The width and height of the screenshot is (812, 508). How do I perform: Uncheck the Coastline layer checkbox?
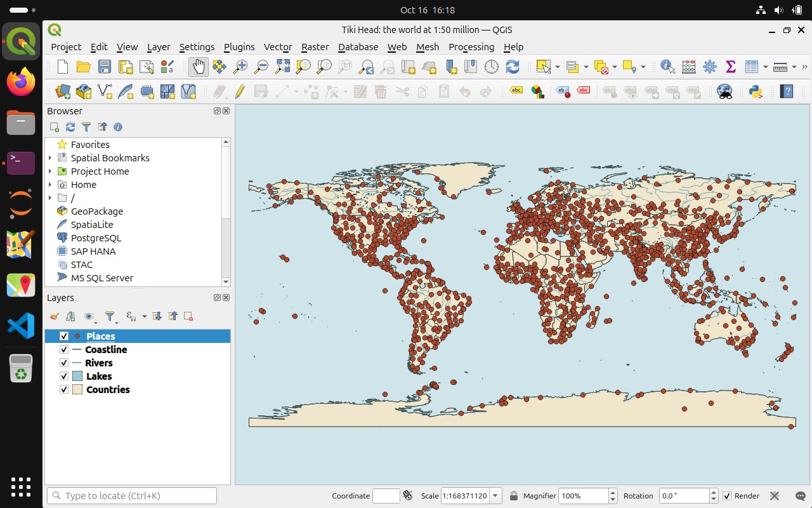click(x=64, y=350)
